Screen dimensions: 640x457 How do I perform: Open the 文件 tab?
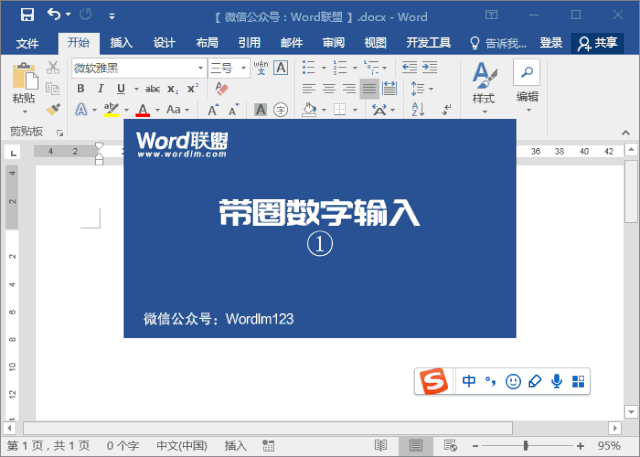27,43
